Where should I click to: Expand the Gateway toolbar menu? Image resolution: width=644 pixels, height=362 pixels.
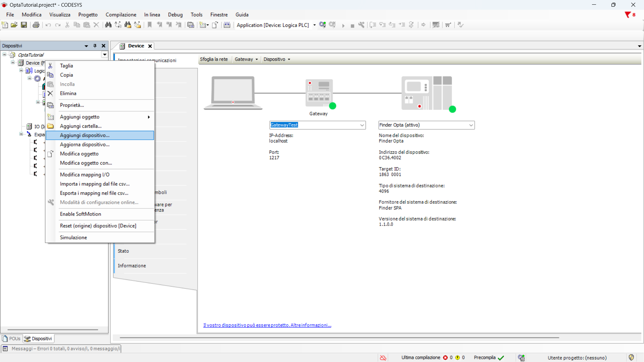point(246,59)
